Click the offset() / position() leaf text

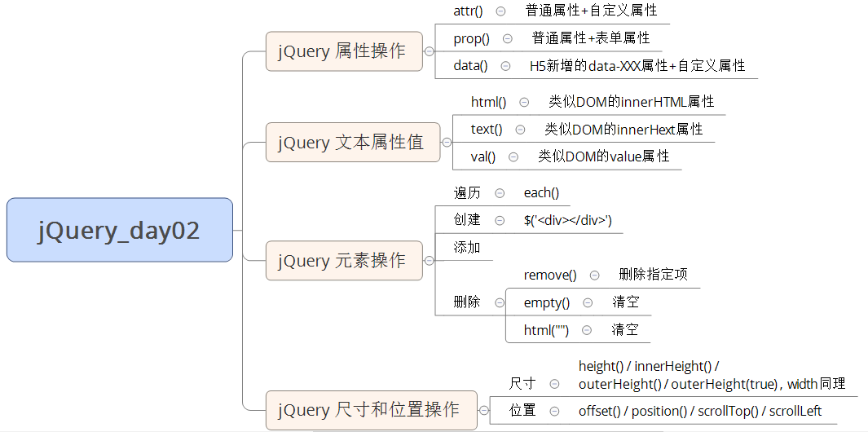700,411
